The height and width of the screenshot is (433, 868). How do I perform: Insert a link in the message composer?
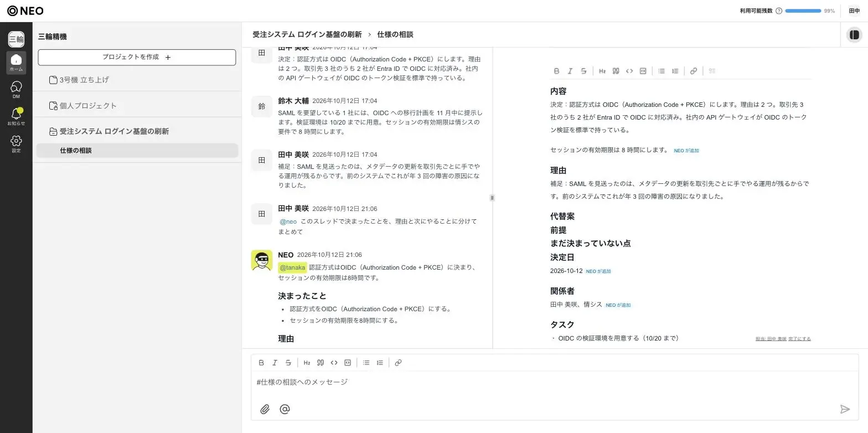[x=398, y=363]
